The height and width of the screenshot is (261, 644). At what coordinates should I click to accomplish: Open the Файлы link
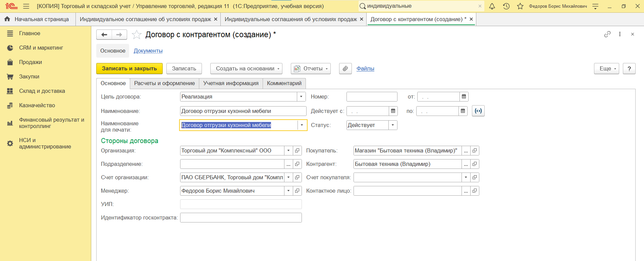tap(365, 68)
